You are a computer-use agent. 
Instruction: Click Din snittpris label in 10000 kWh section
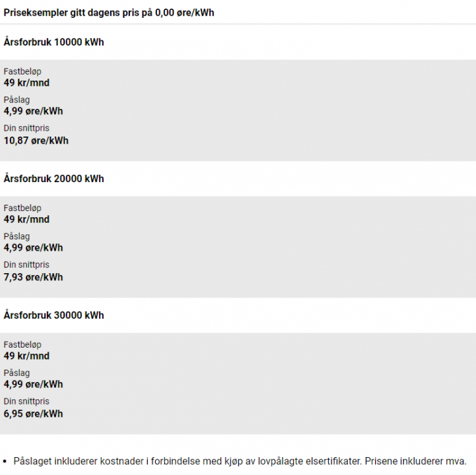pos(26,128)
